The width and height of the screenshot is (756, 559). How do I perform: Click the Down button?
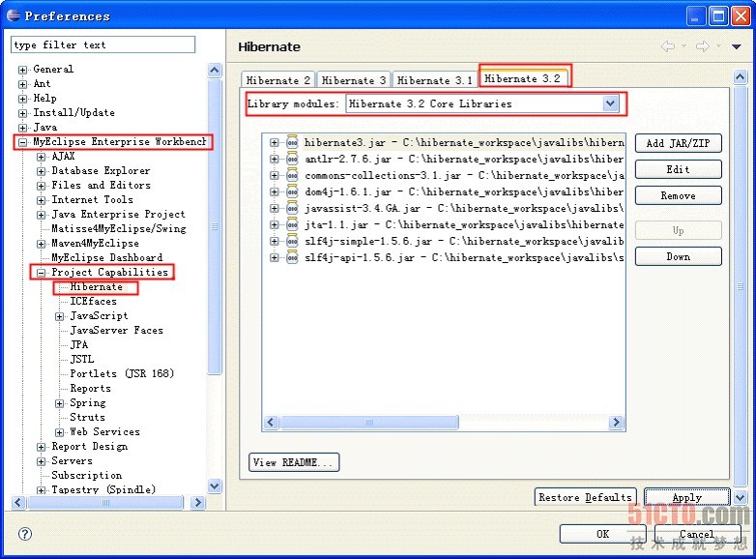click(678, 256)
